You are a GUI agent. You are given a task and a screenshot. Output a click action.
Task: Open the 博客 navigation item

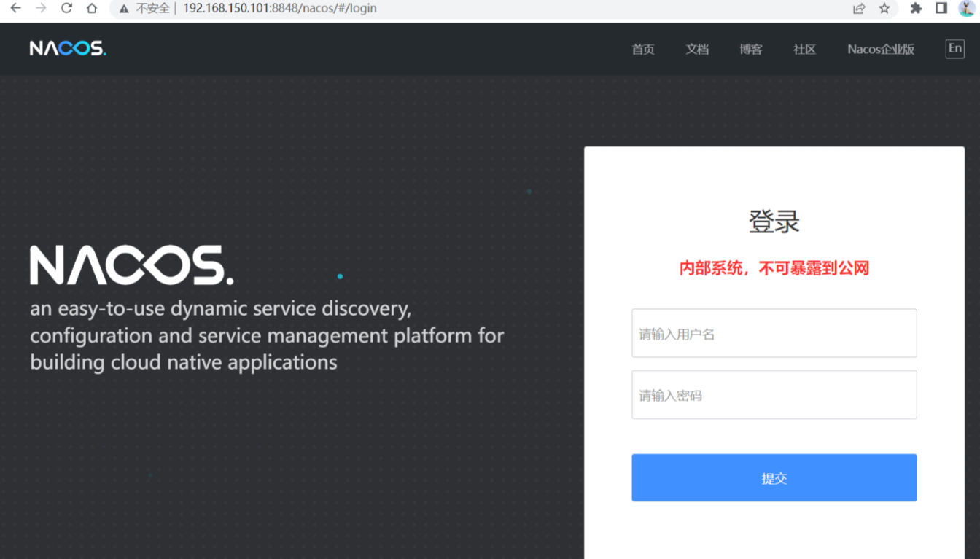pos(751,50)
